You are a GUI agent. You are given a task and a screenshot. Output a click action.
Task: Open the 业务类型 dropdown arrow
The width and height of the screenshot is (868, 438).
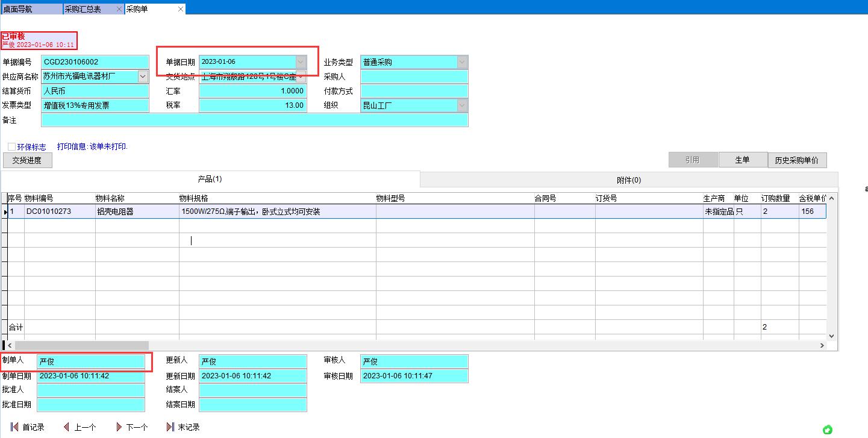coord(462,62)
